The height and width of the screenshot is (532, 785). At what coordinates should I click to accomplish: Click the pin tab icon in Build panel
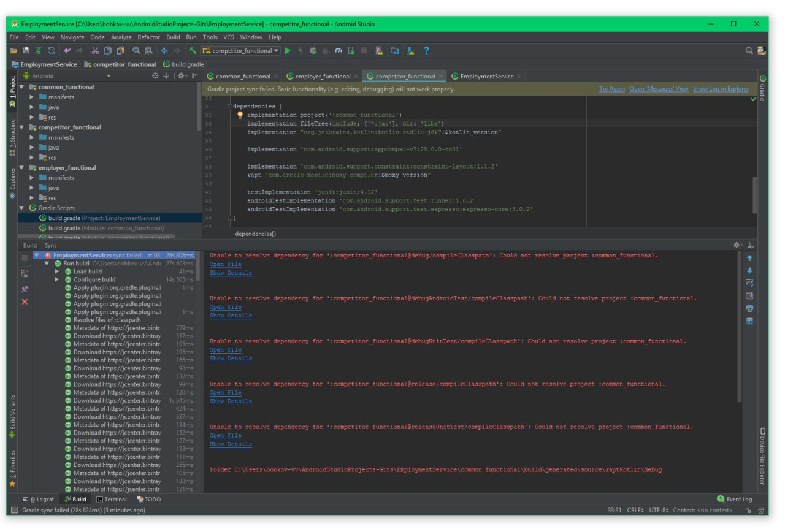pos(25,288)
